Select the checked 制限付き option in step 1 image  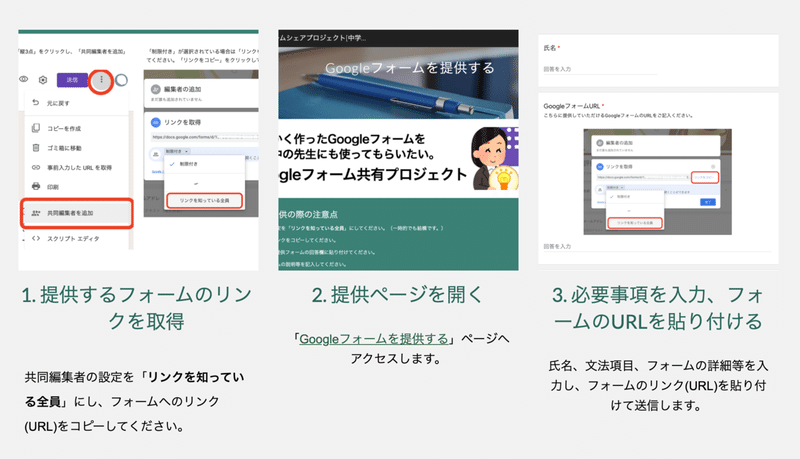pos(204,164)
